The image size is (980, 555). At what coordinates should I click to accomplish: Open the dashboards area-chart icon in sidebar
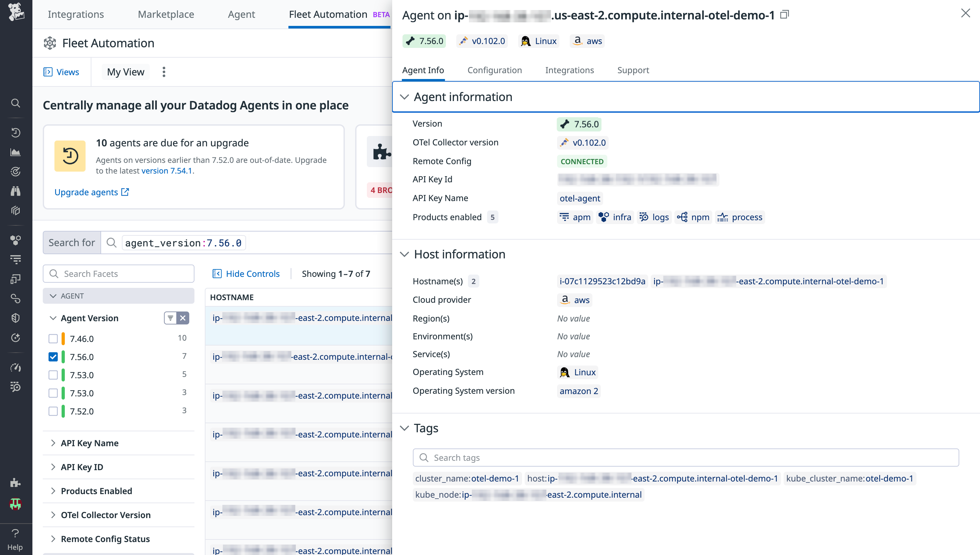(x=16, y=152)
